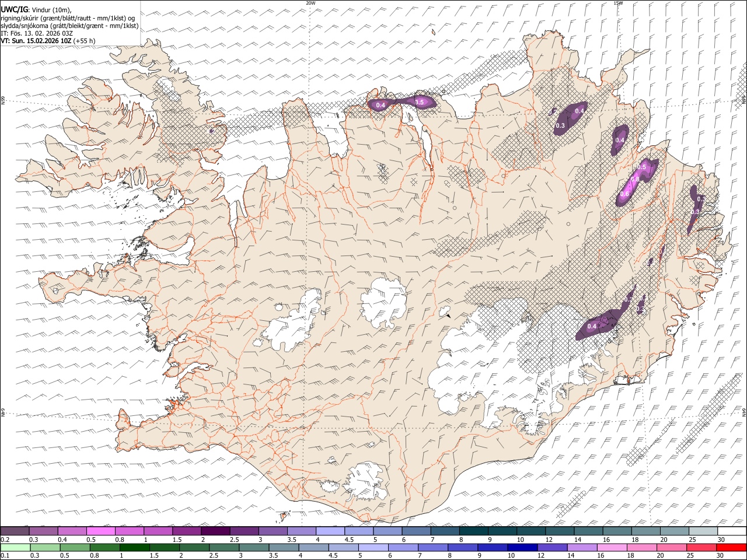Pick the top-row legend swatch starting at 1.5
The image size is (747, 560).
click(x=187, y=531)
